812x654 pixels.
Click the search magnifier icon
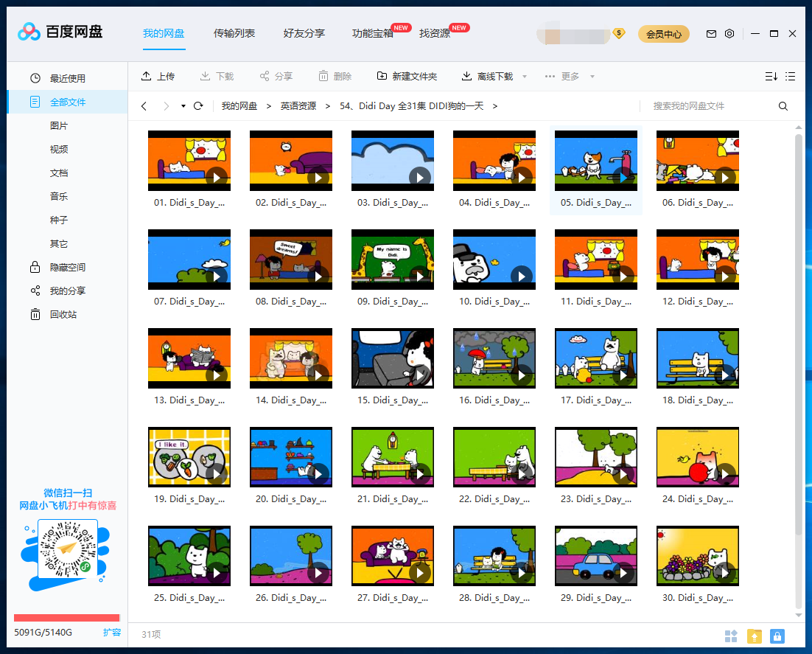click(783, 106)
